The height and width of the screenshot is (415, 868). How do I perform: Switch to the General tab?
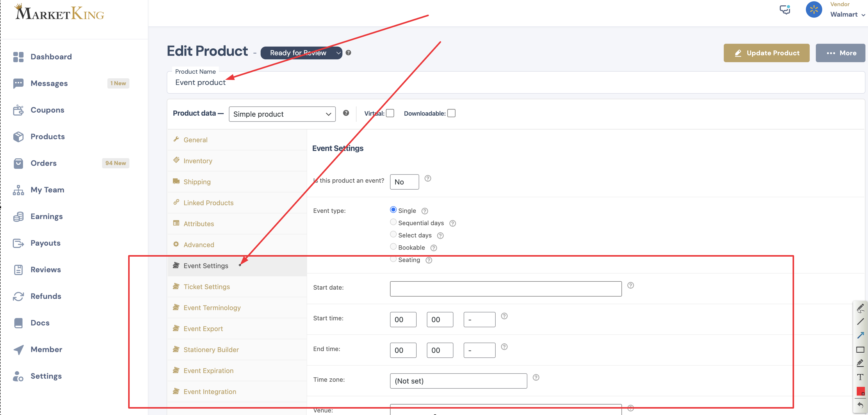[x=237, y=140]
